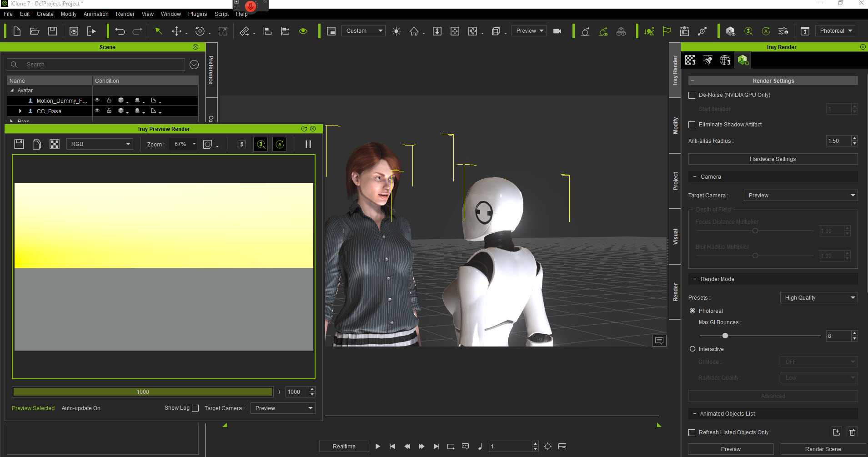Click the Hardware Settings button
868x457 pixels.
click(773, 159)
